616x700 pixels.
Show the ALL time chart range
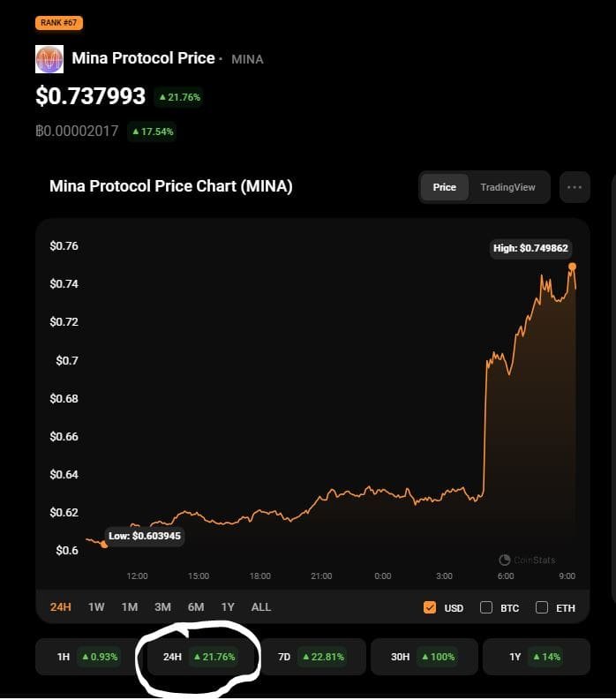pyautogui.click(x=261, y=607)
